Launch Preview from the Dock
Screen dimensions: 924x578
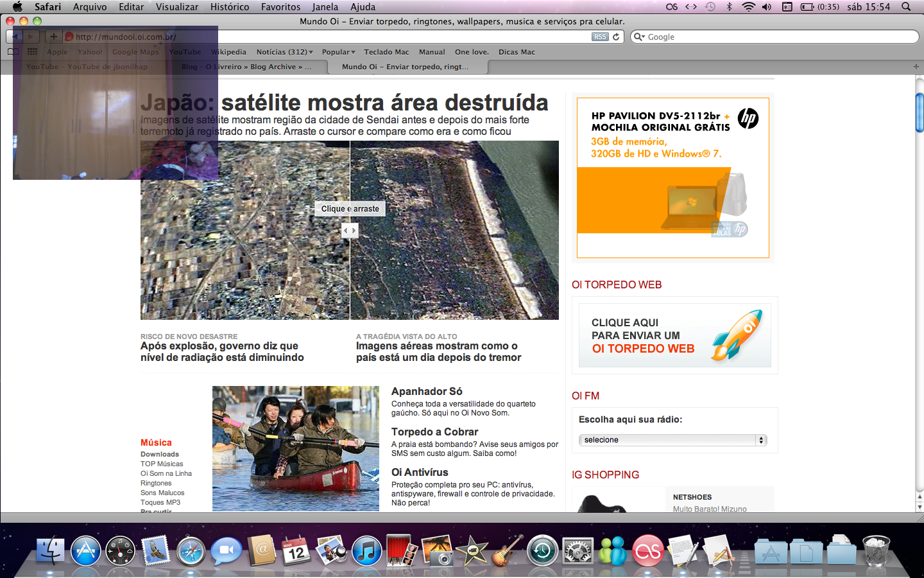[x=331, y=551]
